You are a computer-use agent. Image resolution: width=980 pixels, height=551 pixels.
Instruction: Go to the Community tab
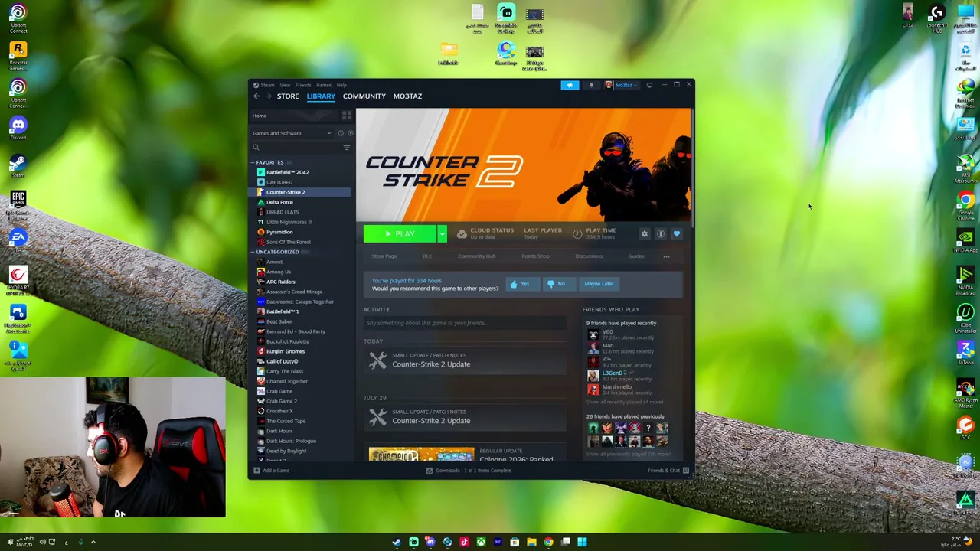[364, 96]
